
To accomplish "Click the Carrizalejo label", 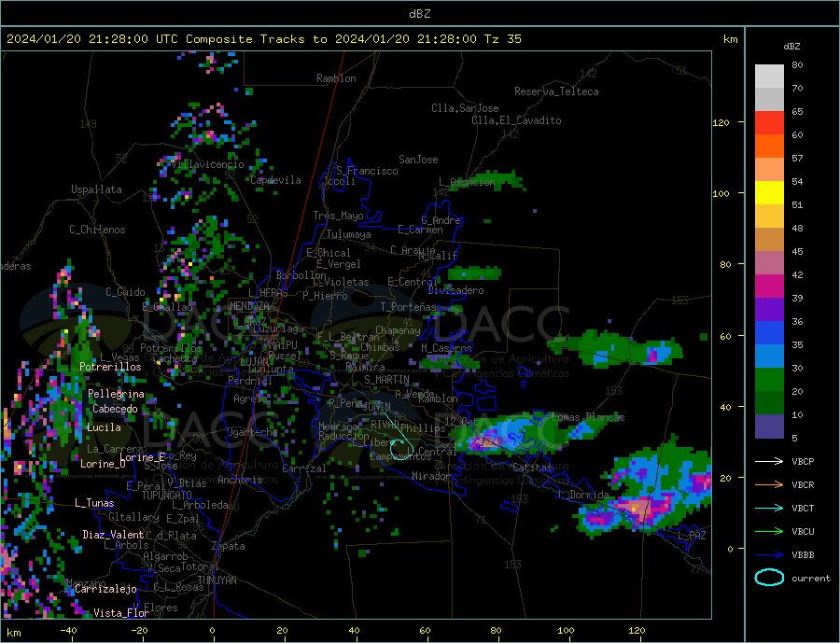I will (106, 590).
